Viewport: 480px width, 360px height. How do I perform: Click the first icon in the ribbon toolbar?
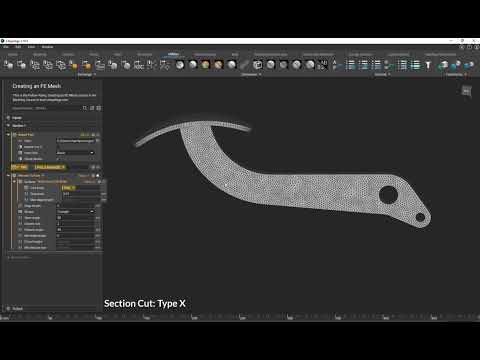point(9,65)
